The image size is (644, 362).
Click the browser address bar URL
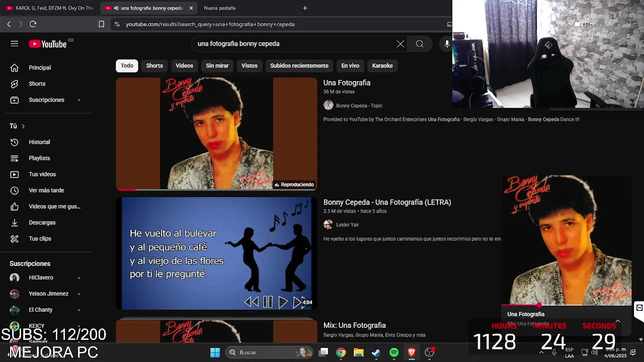pos(210,24)
